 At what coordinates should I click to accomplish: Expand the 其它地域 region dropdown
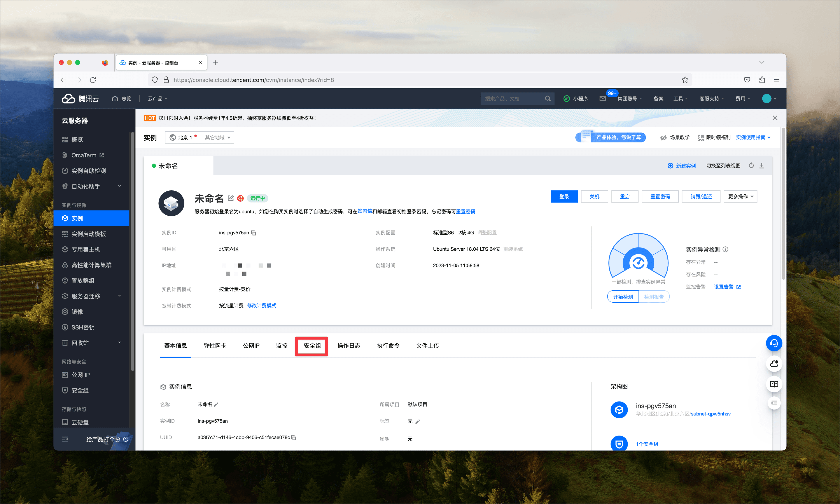(x=218, y=138)
